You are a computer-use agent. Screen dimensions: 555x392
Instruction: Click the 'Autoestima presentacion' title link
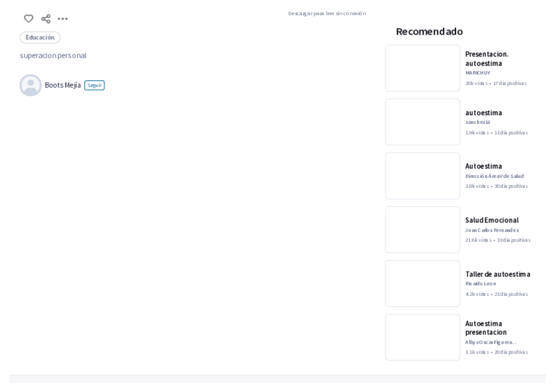(486, 328)
